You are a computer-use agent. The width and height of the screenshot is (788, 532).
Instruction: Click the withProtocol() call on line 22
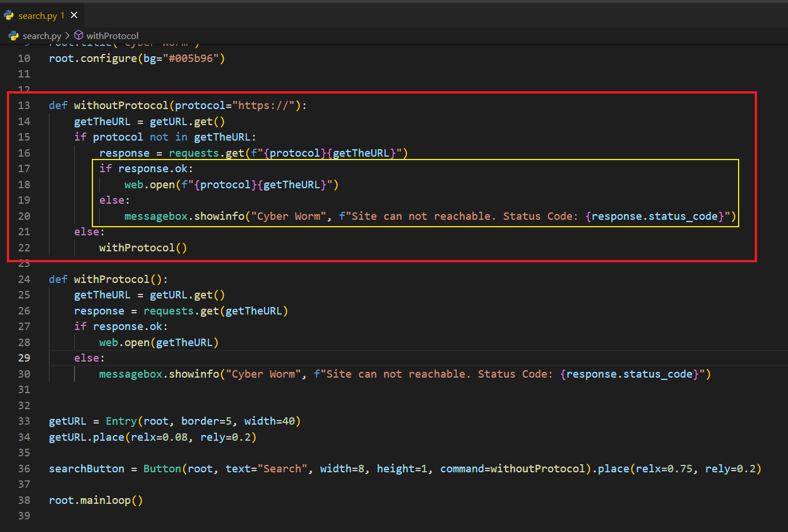(142, 248)
